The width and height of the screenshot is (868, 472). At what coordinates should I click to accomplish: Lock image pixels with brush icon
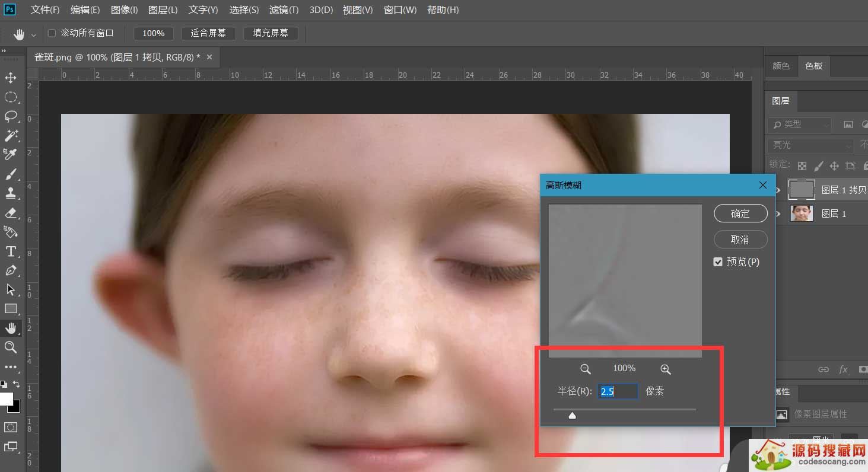(818, 166)
